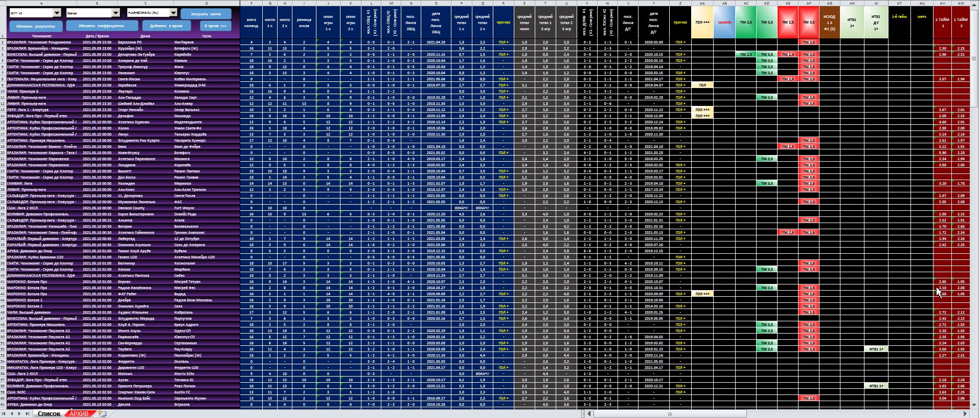Click the horizontal scrollbar thumb
Screen dimensions: 980x418
(670, 413)
